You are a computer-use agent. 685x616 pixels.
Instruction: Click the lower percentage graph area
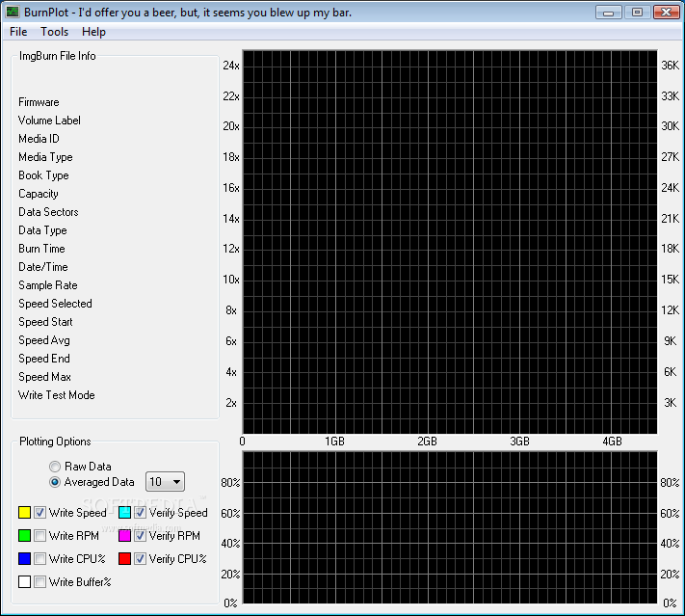click(x=450, y=527)
